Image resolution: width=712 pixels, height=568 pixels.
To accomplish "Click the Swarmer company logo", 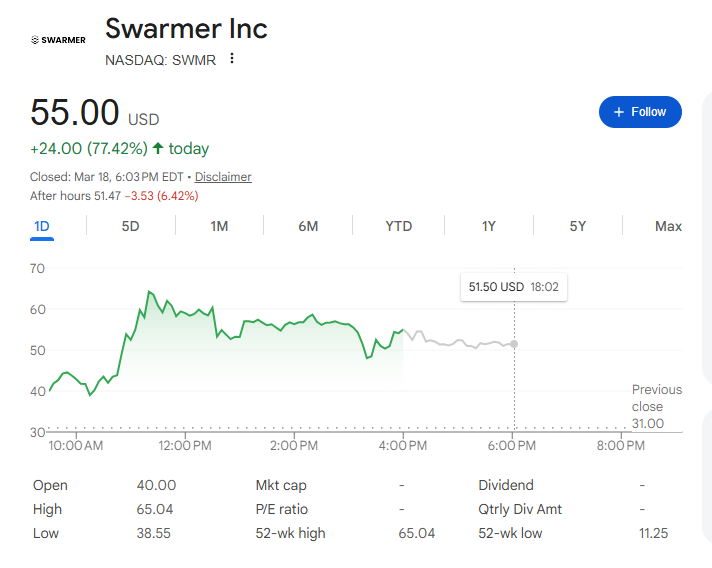I will (58, 40).
